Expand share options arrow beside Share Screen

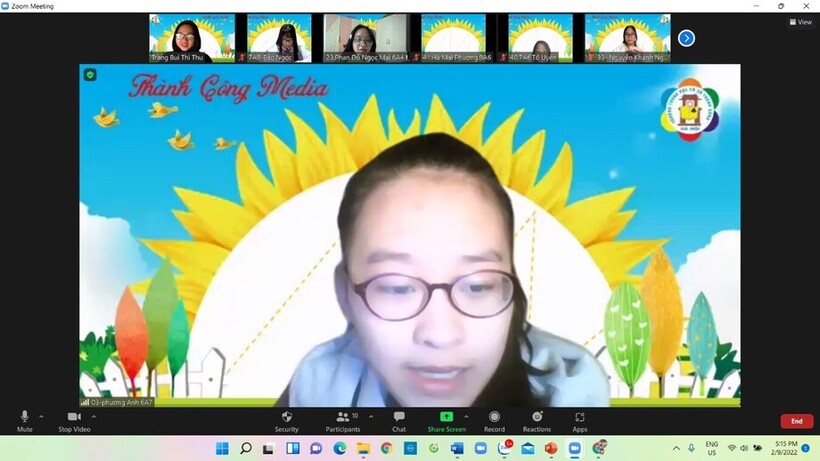coord(466,416)
